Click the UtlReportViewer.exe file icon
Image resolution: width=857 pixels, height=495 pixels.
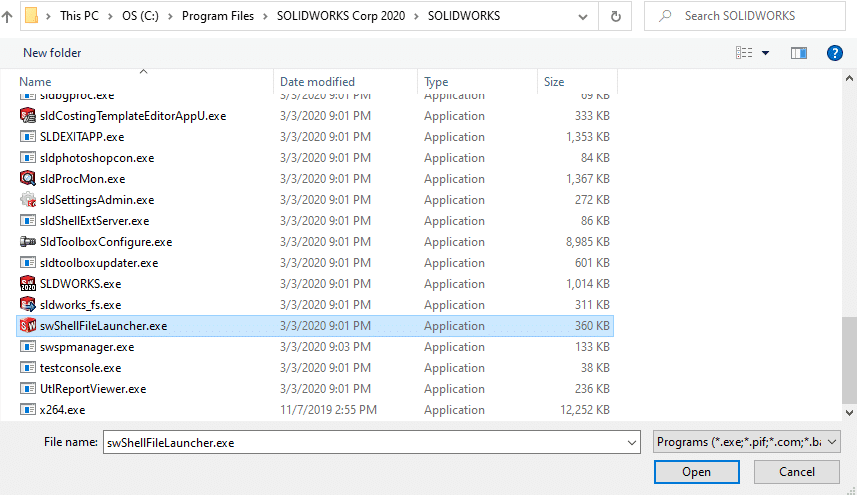[28, 388]
